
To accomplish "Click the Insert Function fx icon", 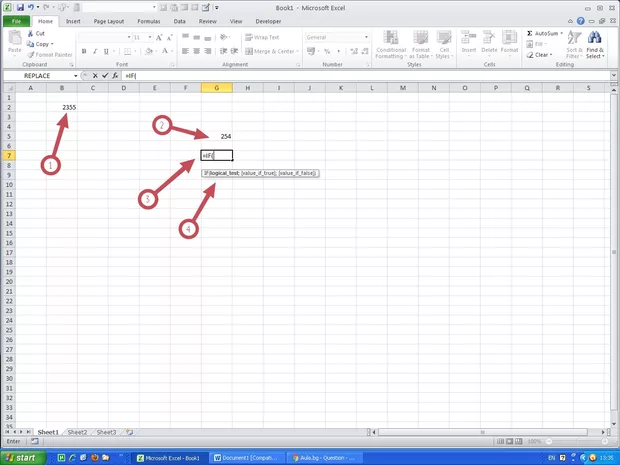I will (115, 76).
